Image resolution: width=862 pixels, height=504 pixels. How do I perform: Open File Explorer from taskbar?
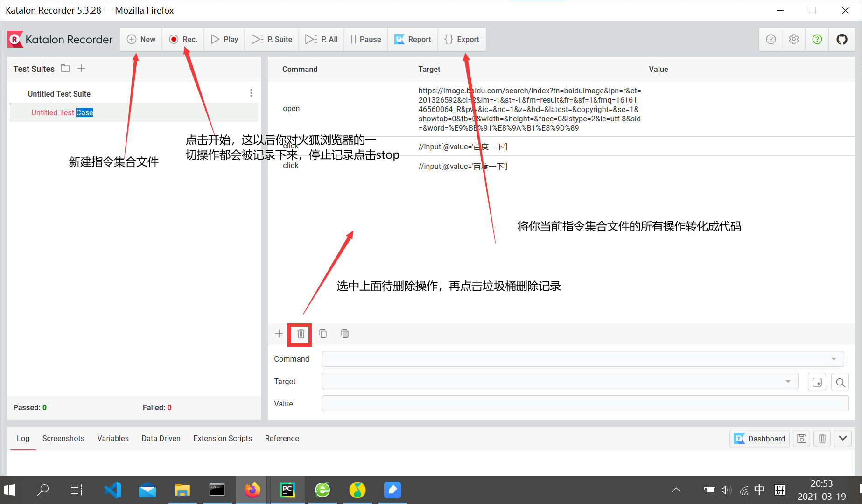coord(182,490)
